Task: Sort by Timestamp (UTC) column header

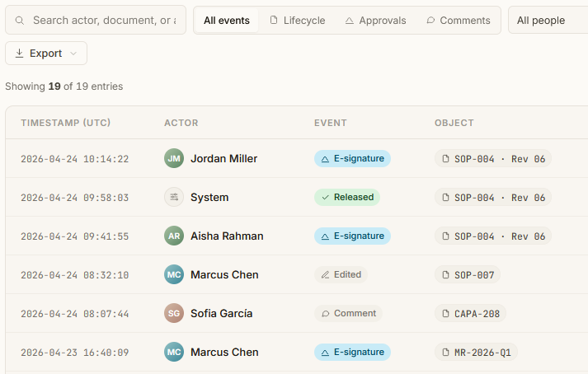Action: point(66,123)
